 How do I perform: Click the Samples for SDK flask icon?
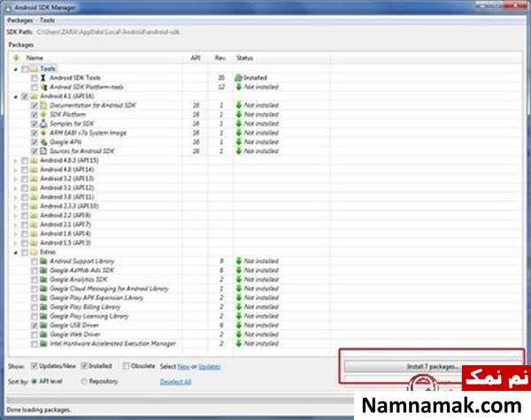pyautogui.click(x=43, y=124)
